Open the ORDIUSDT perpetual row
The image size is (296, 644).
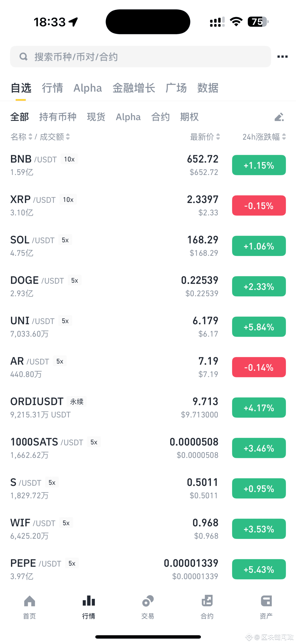(x=148, y=408)
